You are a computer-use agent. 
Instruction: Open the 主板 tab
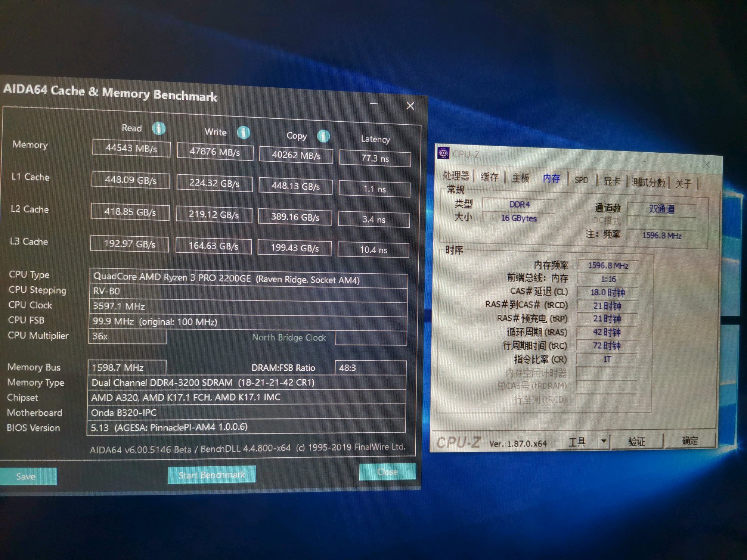click(520, 178)
